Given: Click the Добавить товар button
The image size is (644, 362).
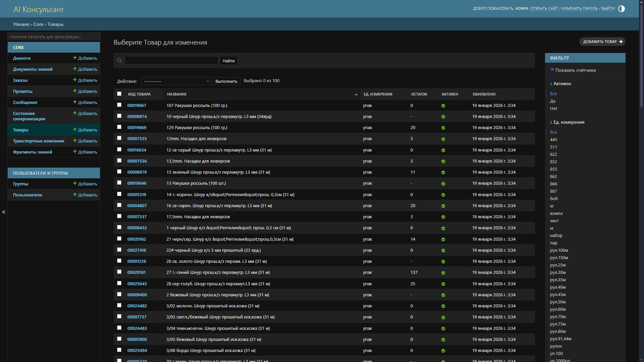Looking at the screenshot, I should 602,42.
